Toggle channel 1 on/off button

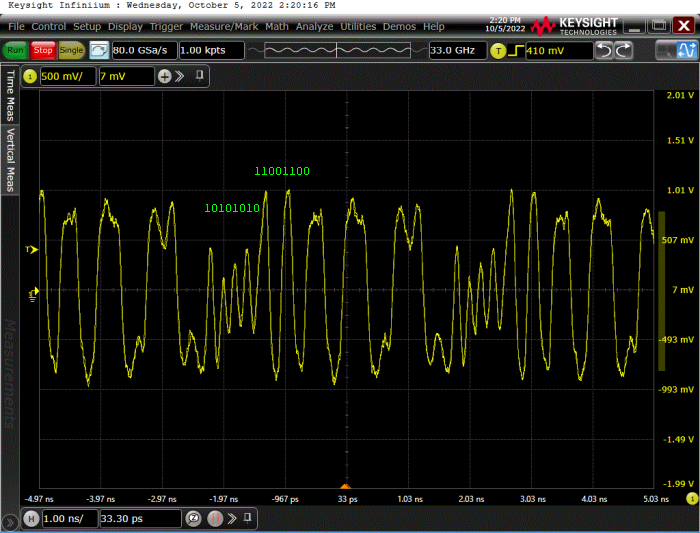pos(30,76)
